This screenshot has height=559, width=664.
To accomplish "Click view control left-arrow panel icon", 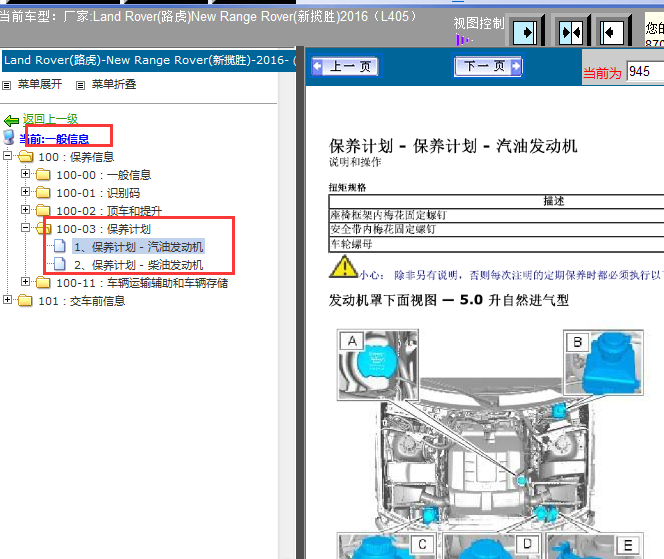I will [612, 32].
